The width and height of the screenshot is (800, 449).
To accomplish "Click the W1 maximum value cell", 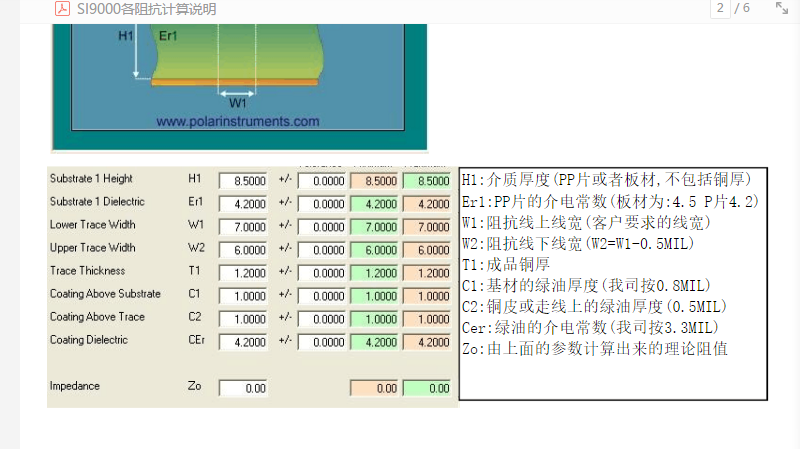I will pyautogui.click(x=427, y=227).
